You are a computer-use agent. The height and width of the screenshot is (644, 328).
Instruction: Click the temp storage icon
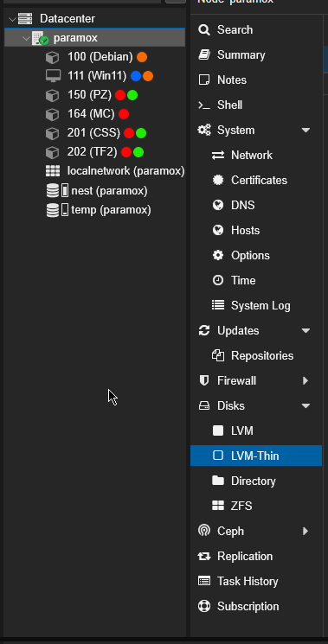57,210
